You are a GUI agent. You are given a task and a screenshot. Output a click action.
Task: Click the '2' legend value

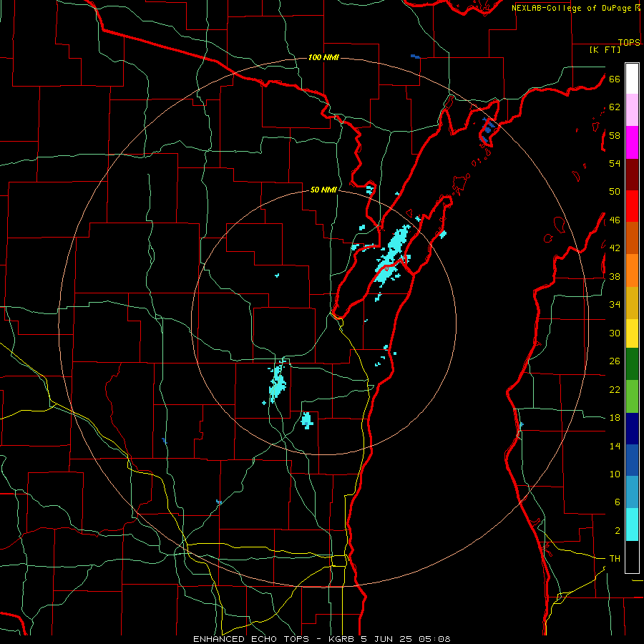pos(617,531)
